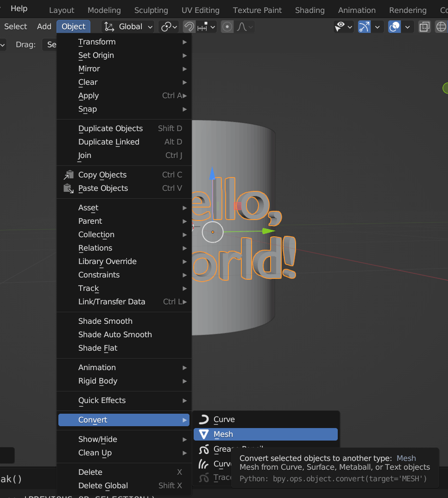Image resolution: width=448 pixels, height=498 pixels.
Task: Click the green Y-axis move gizmo arrow
Action: click(269, 231)
